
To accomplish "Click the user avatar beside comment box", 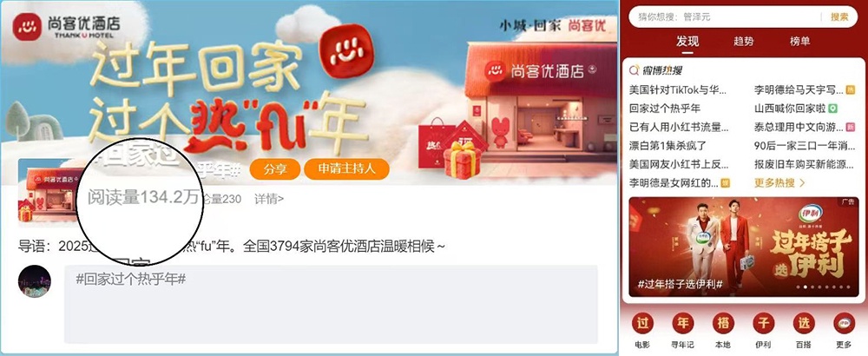I will coord(35,280).
